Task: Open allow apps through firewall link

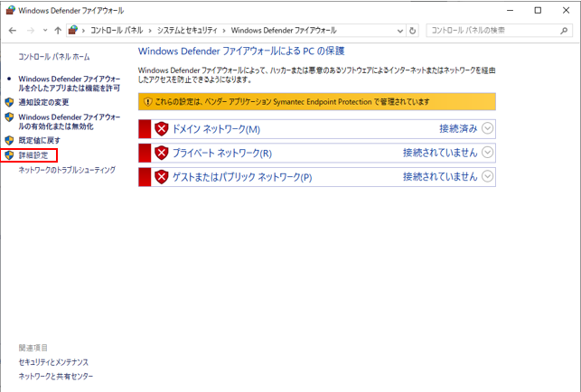Action: (x=70, y=83)
